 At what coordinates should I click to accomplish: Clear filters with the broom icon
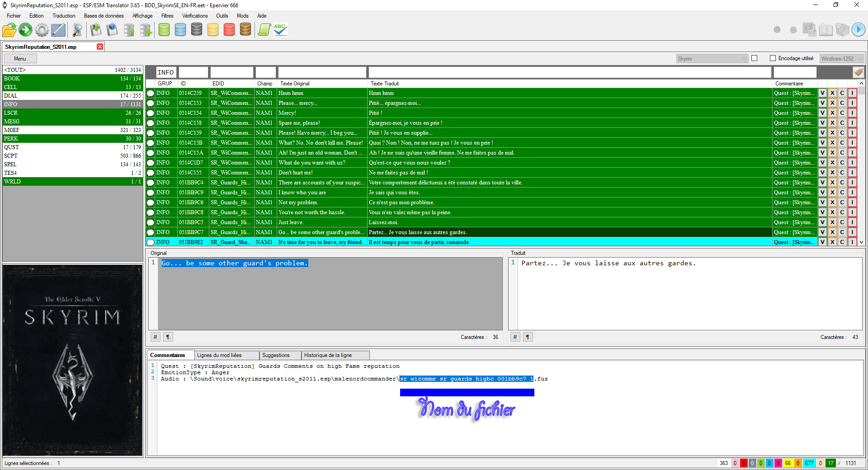(859, 72)
